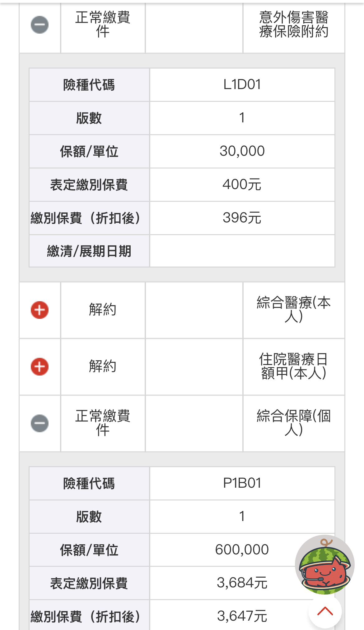
Task: Collapse the 意外傷害醫療保險附約 details row
Action: pos(40,25)
